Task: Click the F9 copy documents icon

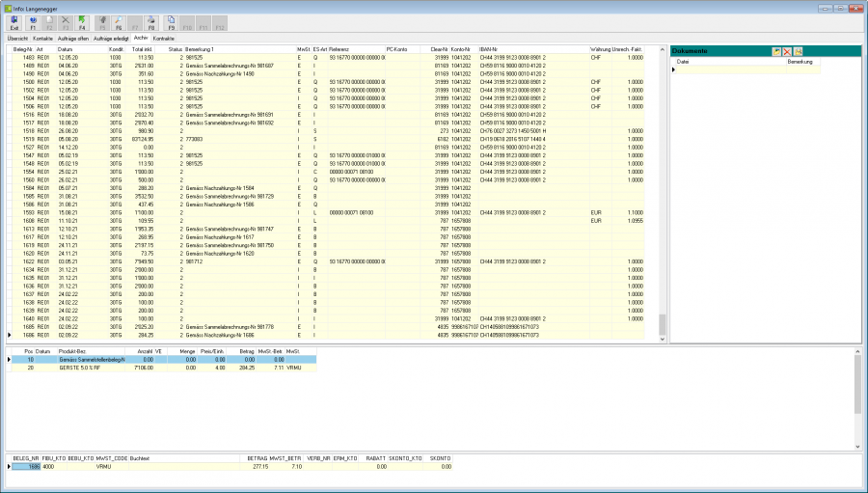Action: [171, 23]
